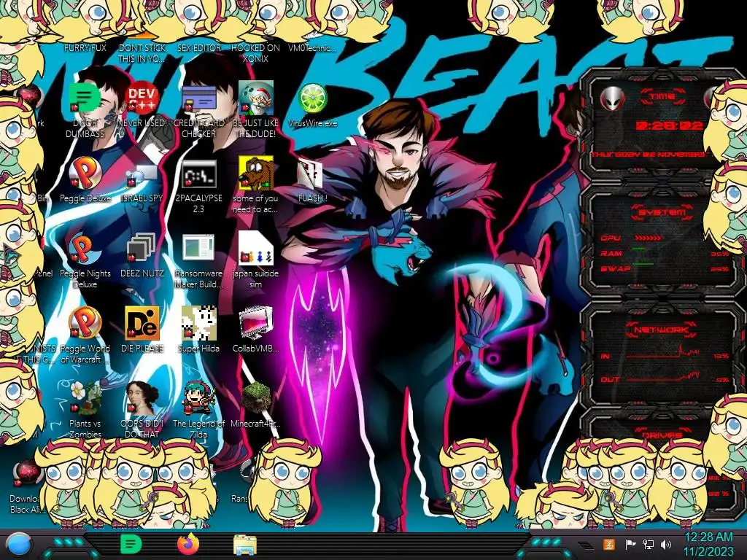
Task: Open the Dev-C++ 'NEVER USED!' desktop icon
Action: tap(142, 98)
